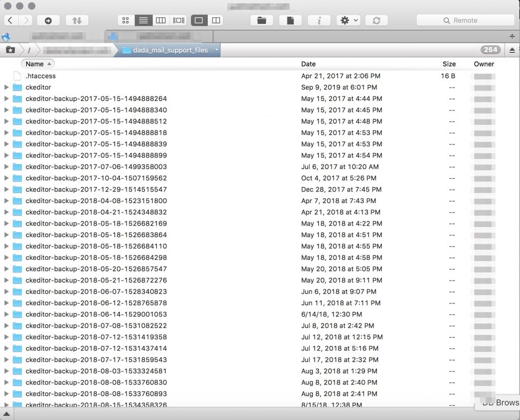Switch to column view
520x420 pixels.
pyautogui.click(x=161, y=21)
